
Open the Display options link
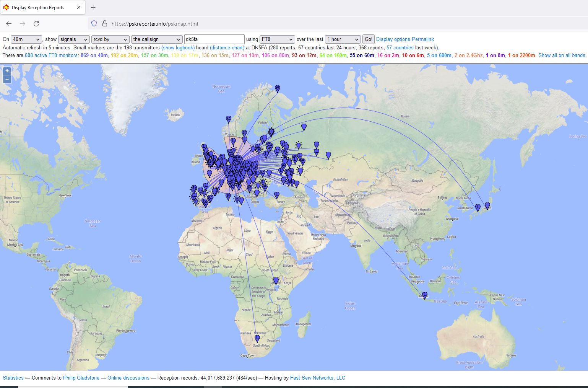pyautogui.click(x=393, y=39)
